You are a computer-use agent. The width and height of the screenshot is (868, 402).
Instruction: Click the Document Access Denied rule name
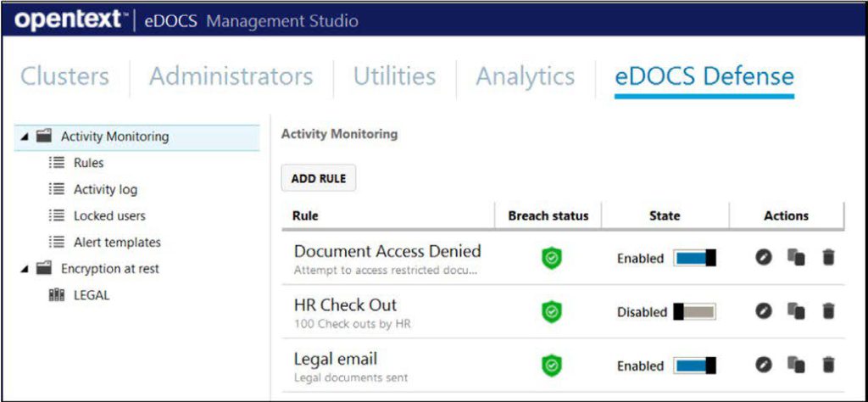[x=387, y=251]
